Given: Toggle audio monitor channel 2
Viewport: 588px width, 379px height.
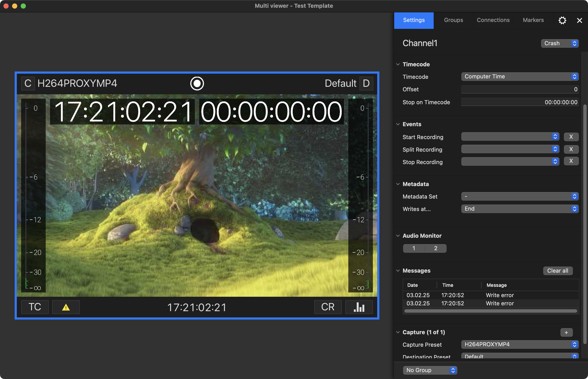Looking at the screenshot, I should pos(436,248).
